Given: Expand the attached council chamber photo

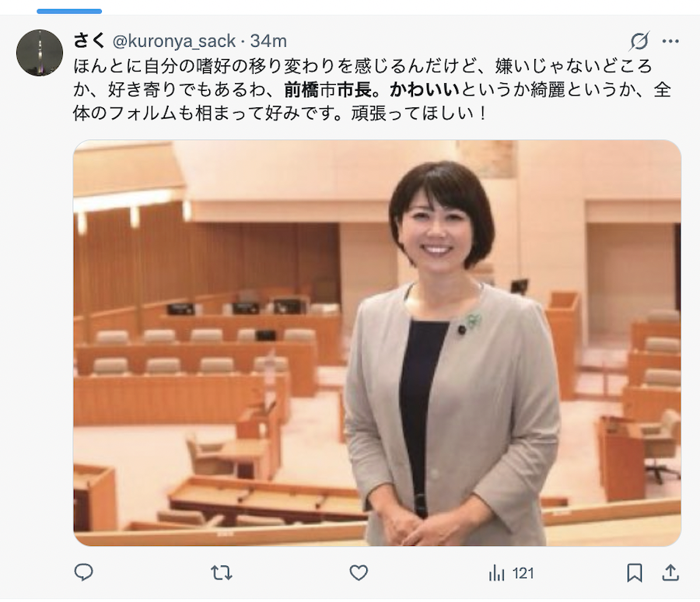Looking at the screenshot, I should tap(377, 343).
